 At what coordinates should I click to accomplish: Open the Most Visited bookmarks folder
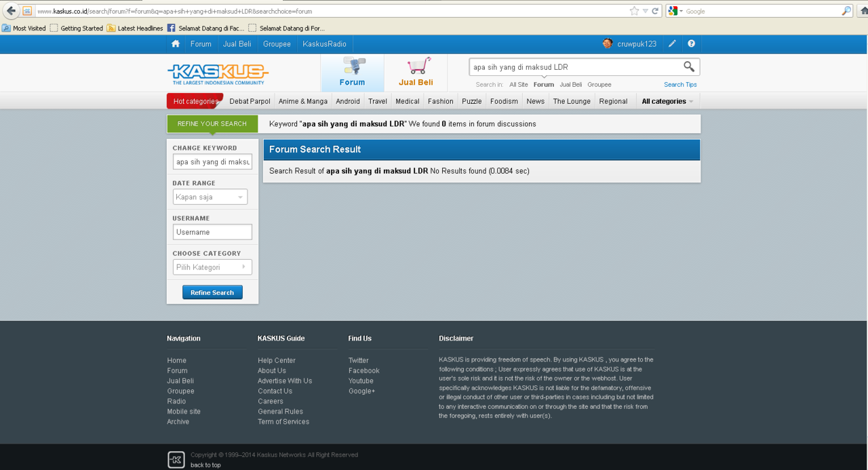coord(24,28)
